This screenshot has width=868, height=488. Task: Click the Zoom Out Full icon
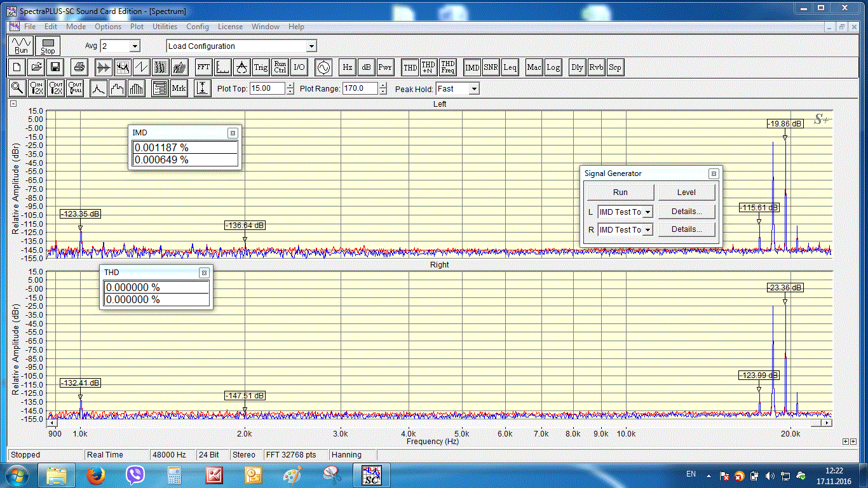(76, 89)
